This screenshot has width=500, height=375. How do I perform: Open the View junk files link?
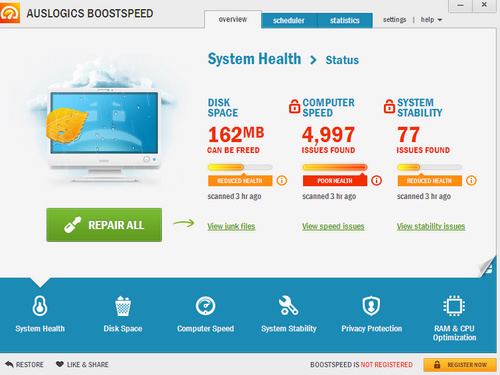coord(231,226)
